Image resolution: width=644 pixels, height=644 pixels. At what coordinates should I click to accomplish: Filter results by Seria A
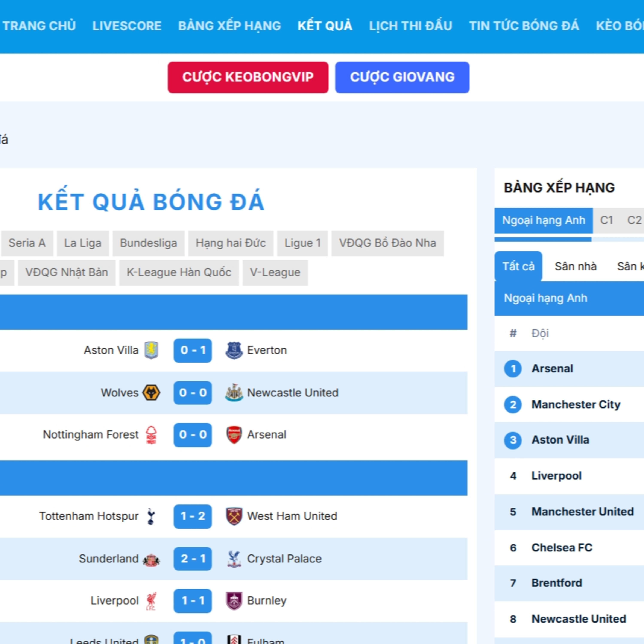[27, 243]
